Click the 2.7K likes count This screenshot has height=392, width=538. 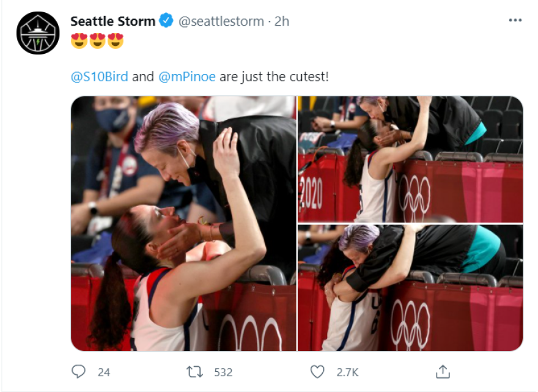click(347, 372)
